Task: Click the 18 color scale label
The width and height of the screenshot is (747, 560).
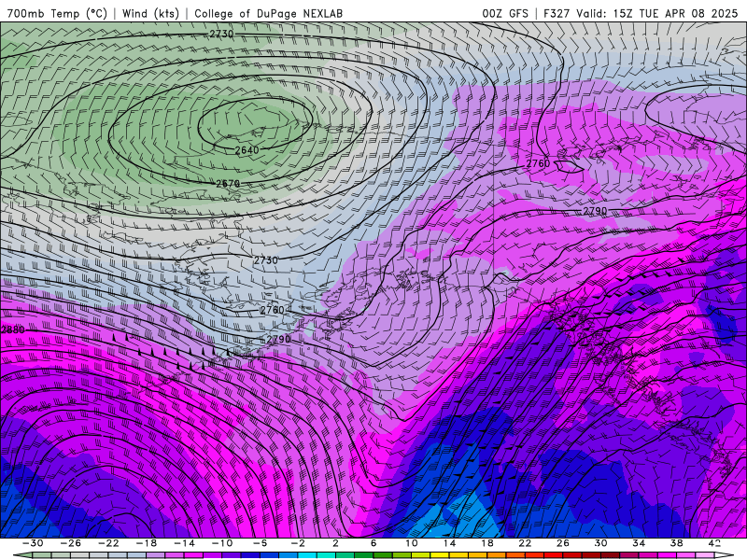Action: coord(486,543)
